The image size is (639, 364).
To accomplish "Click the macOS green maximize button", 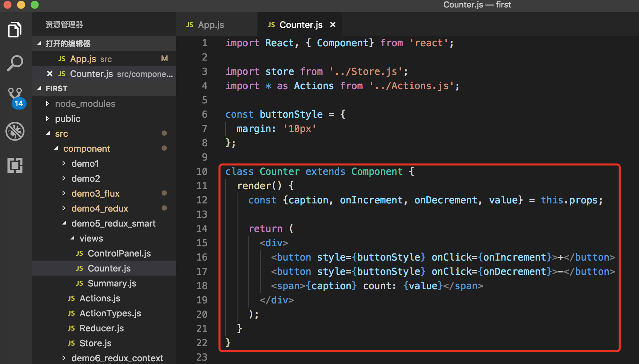I will tap(35, 5).
